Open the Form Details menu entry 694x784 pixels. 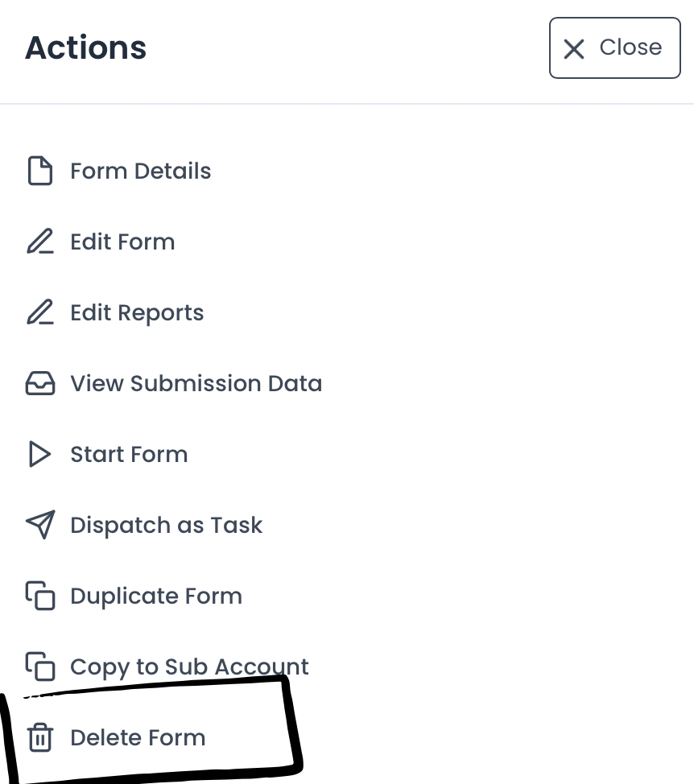click(141, 171)
